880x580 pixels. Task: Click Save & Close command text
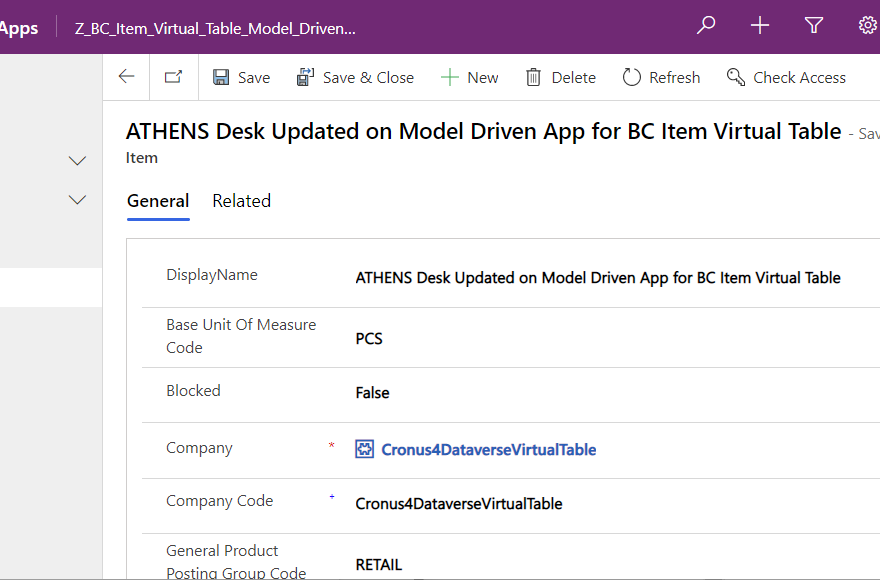point(368,77)
